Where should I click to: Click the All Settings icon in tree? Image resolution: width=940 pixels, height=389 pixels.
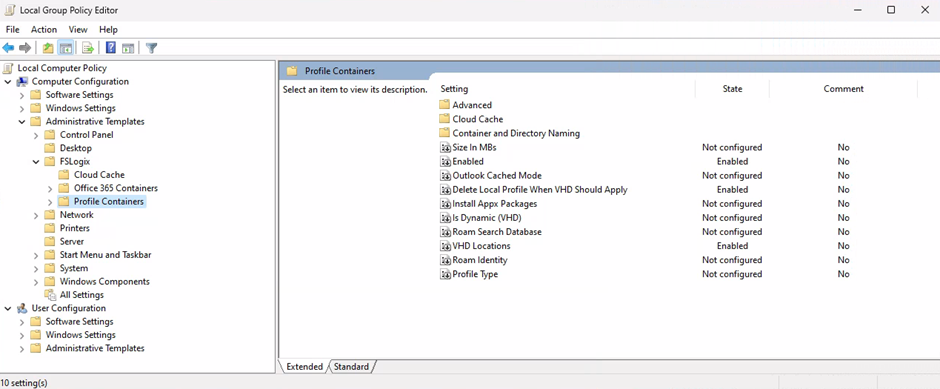[50, 295]
